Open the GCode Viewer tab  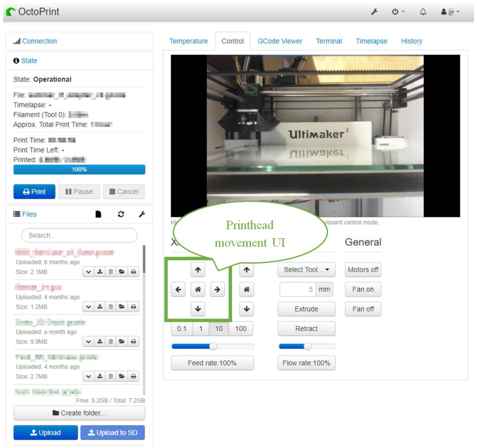280,41
